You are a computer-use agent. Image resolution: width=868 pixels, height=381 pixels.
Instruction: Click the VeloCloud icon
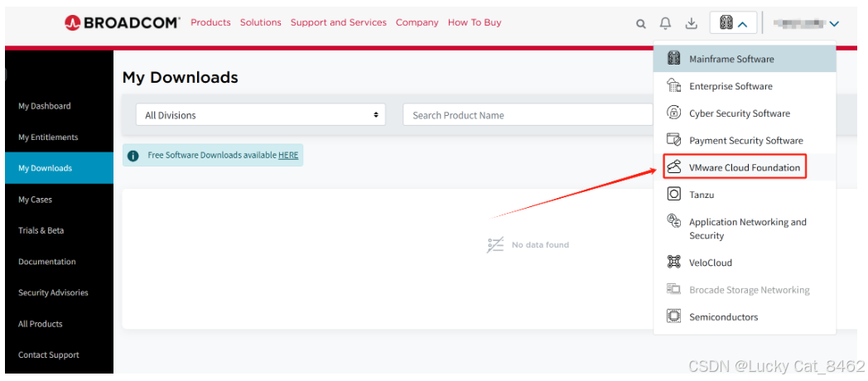click(673, 263)
